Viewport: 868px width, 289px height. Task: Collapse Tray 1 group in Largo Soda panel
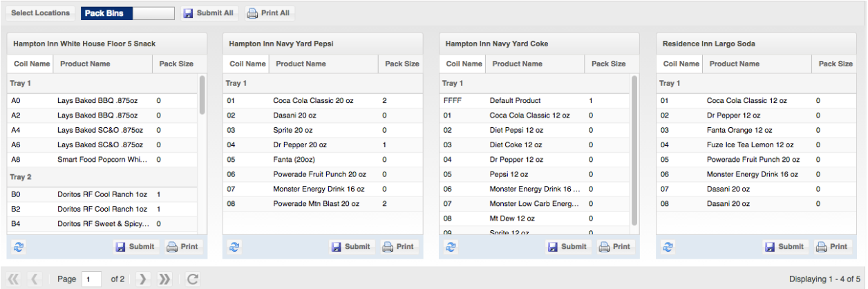755,84
